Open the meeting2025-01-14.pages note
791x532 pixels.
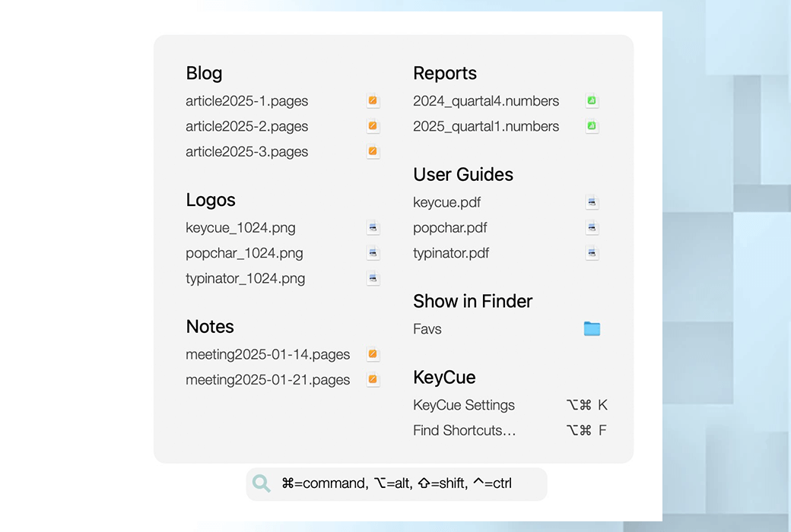tap(268, 354)
